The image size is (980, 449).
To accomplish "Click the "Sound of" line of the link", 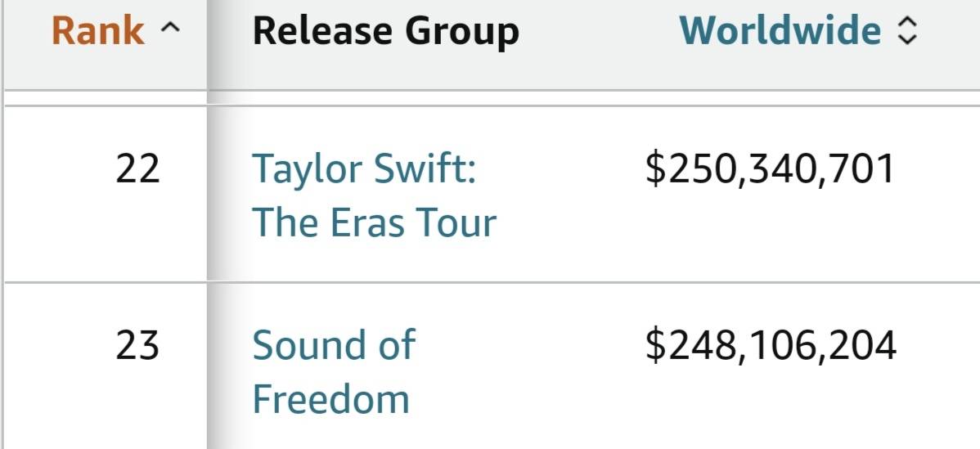I will pos(333,345).
